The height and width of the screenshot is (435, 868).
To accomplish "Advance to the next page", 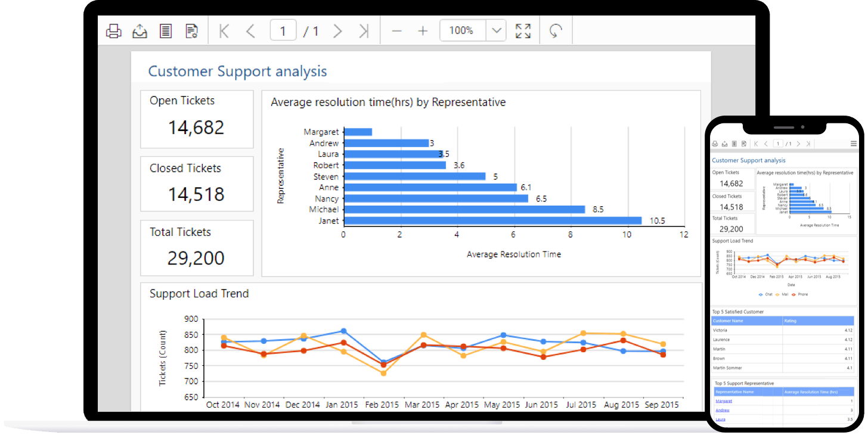I will tap(337, 30).
